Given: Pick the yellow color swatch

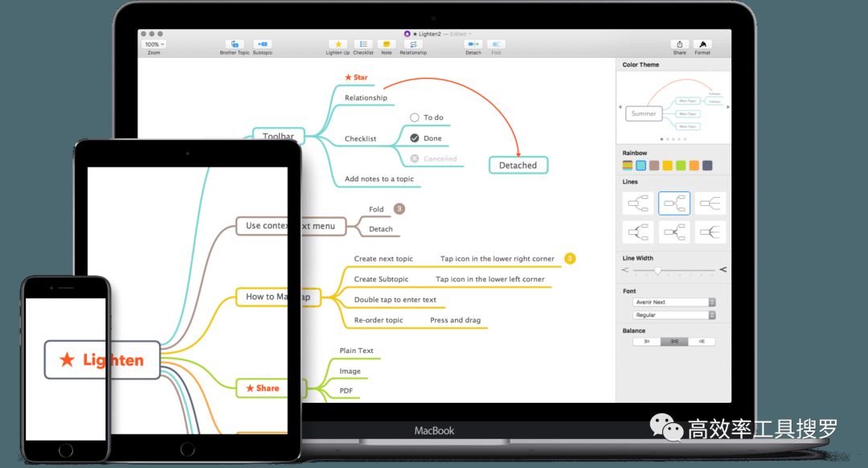Looking at the screenshot, I should point(668,166).
